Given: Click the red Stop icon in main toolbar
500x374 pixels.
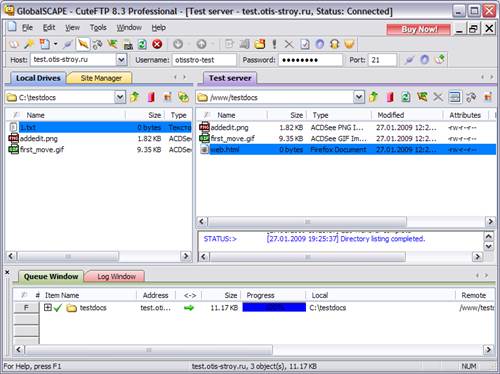Looking at the screenshot, I should (157, 44).
